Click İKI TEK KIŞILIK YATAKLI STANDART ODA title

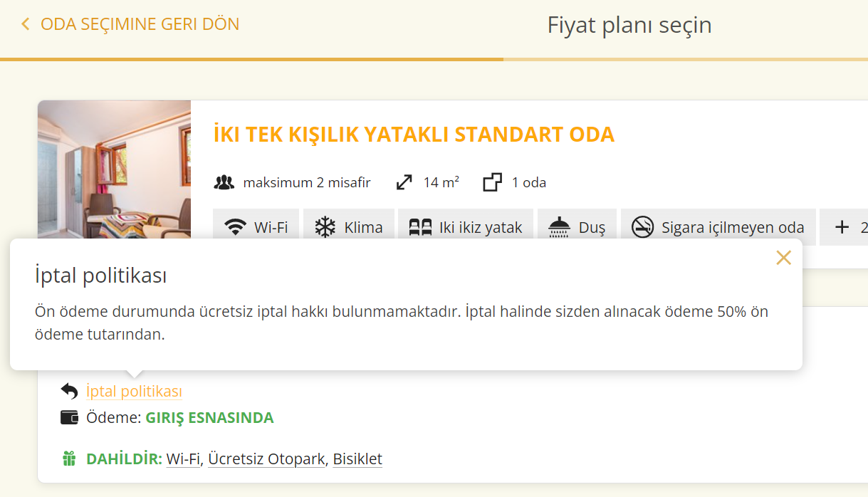click(x=414, y=135)
